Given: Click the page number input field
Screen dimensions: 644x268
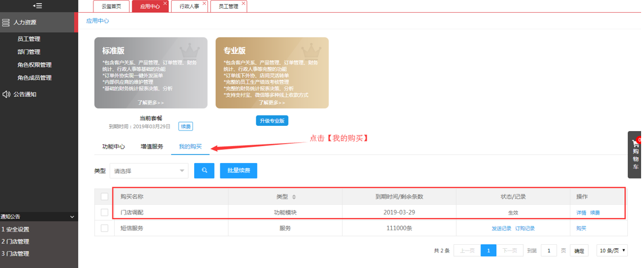Looking at the screenshot, I should 549,250.
